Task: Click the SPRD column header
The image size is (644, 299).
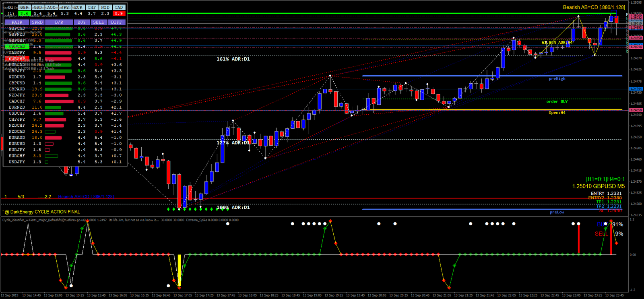Action: pos(37,22)
